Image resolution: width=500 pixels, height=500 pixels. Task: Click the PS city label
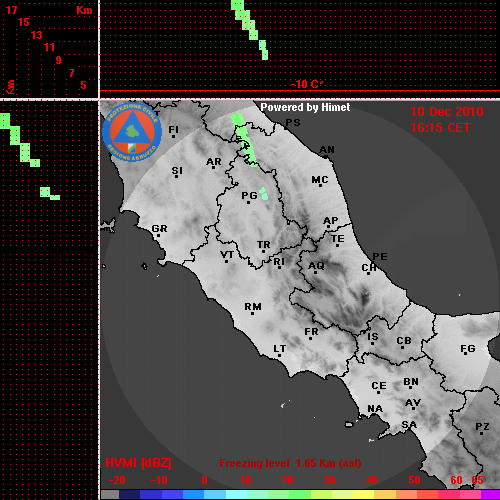click(x=293, y=122)
